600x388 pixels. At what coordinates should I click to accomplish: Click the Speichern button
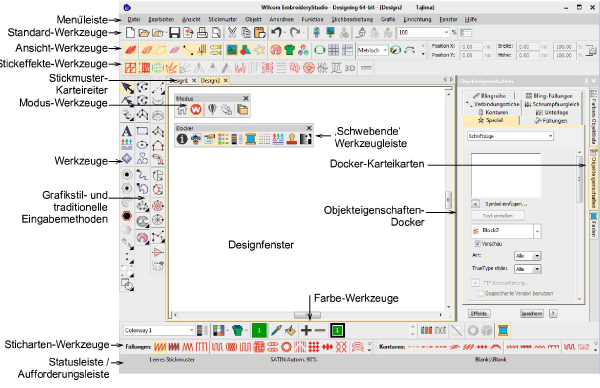click(x=532, y=313)
